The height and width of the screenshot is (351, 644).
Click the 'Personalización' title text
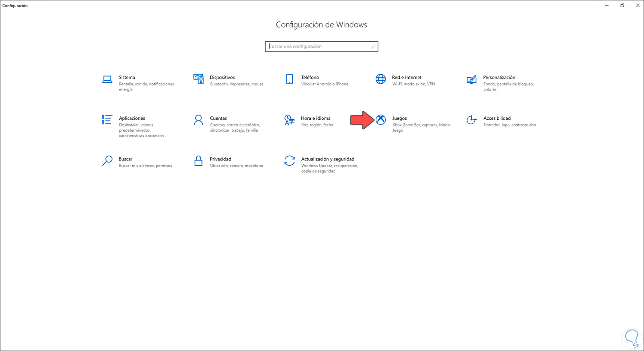[499, 77]
